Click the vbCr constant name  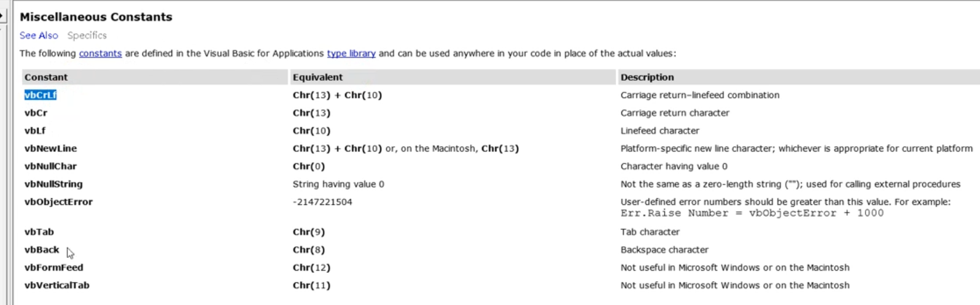tap(36, 113)
